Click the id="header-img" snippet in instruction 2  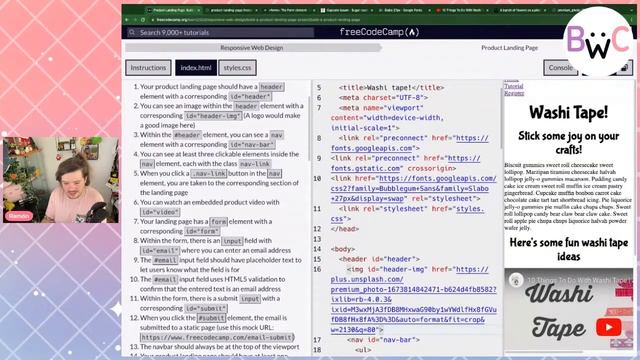tap(213, 116)
